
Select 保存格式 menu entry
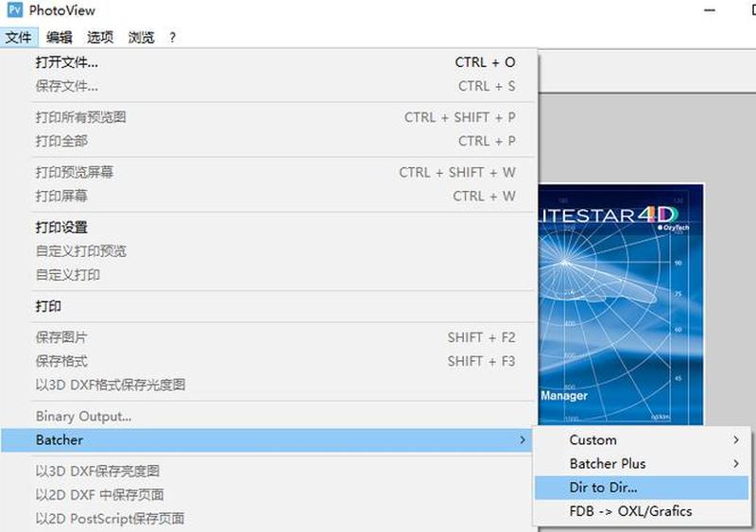pos(269,361)
